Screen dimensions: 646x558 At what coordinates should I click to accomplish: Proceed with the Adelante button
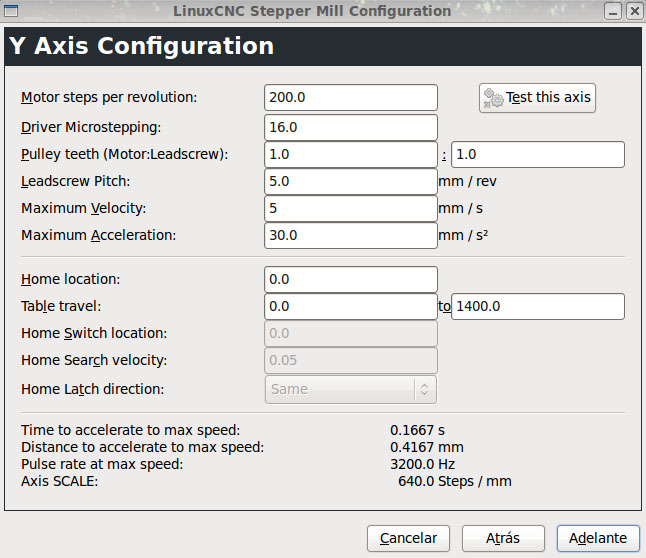(598, 538)
